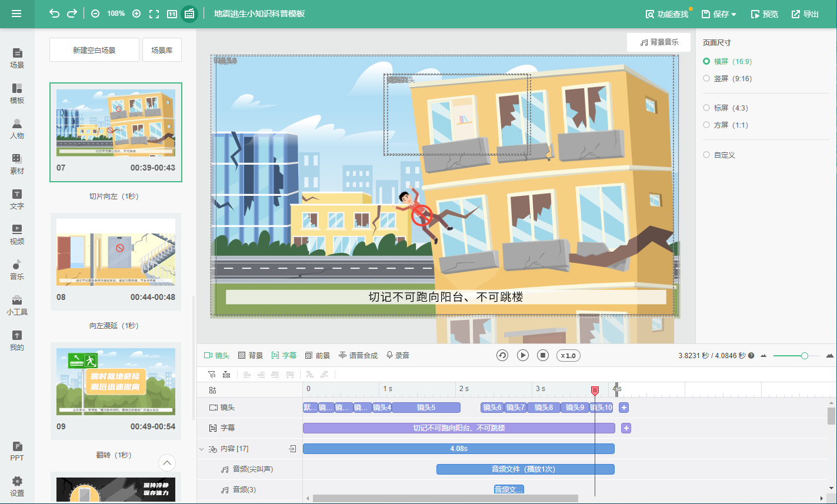Change playback speed x1.0
The height and width of the screenshot is (504, 837).
click(568, 356)
